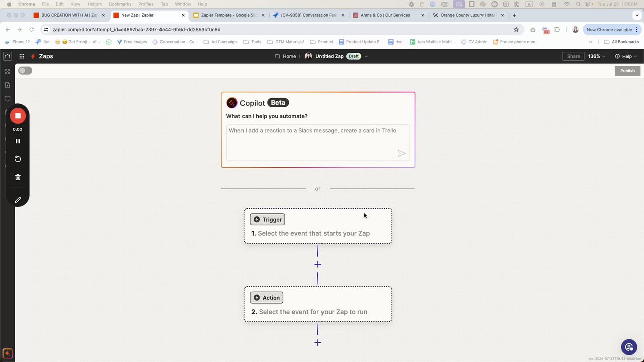The height and width of the screenshot is (362, 644).
Task: Delete the recording using the trash icon
Action: [18, 177]
